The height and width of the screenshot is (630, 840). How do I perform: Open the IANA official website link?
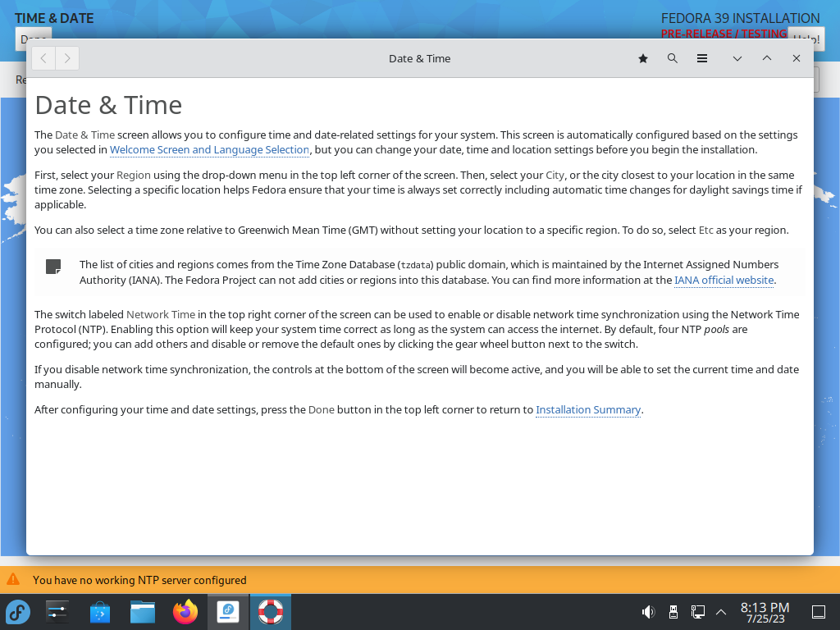click(724, 281)
